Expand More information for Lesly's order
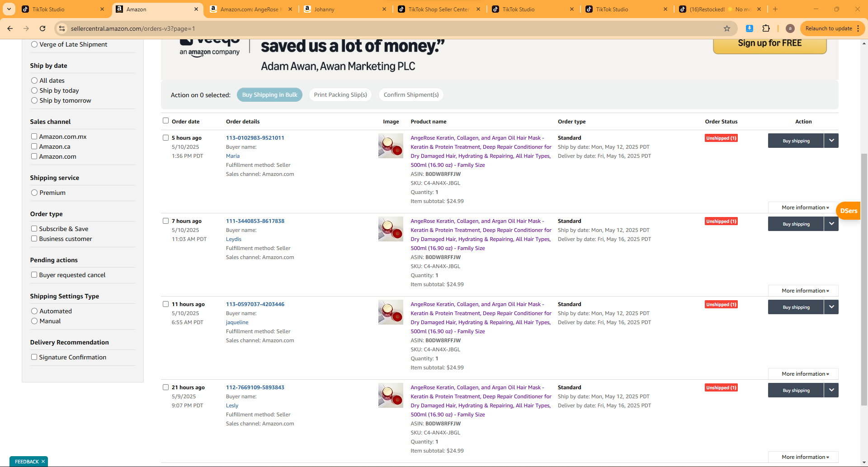 click(x=803, y=457)
